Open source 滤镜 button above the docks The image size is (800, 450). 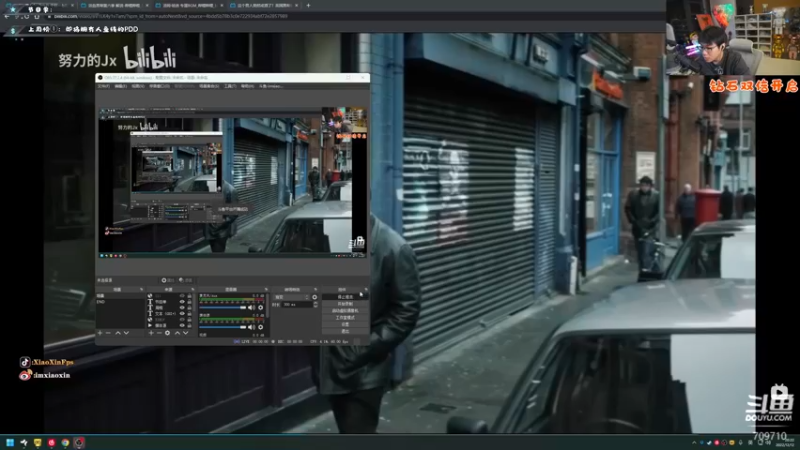pos(186,280)
